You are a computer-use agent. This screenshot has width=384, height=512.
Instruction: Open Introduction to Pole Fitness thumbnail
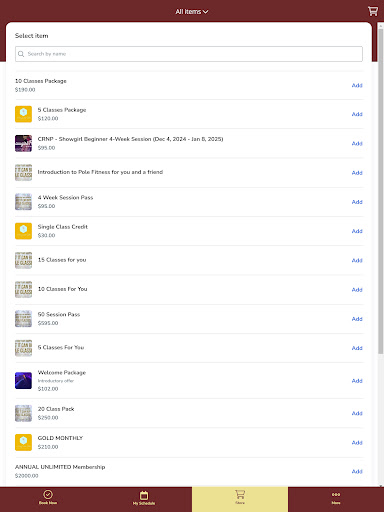coord(23,173)
